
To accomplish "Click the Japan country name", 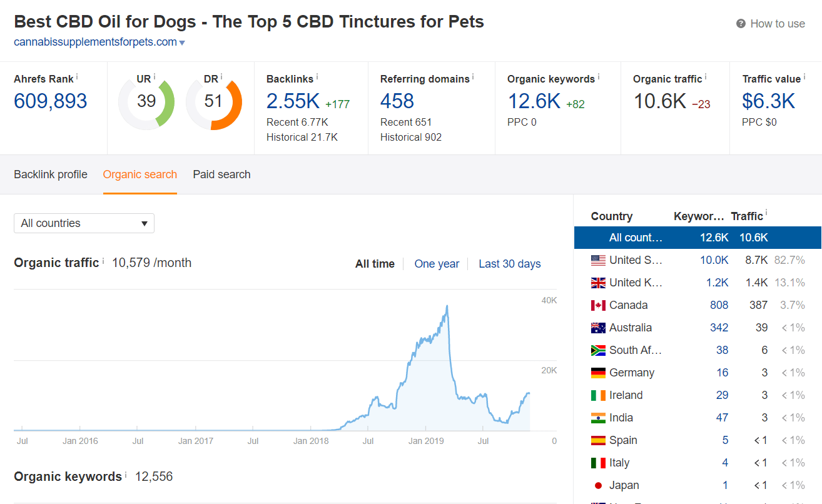I will [x=624, y=485].
